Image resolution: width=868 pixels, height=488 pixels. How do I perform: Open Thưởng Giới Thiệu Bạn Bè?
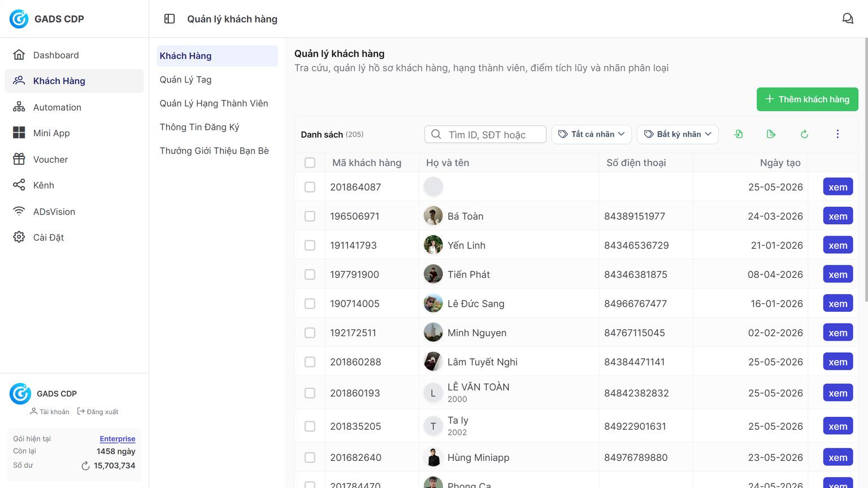pos(217,151)
